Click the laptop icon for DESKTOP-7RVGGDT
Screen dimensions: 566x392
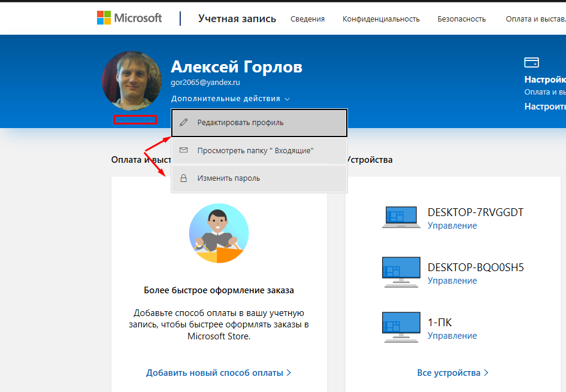(x=401, y=217)
